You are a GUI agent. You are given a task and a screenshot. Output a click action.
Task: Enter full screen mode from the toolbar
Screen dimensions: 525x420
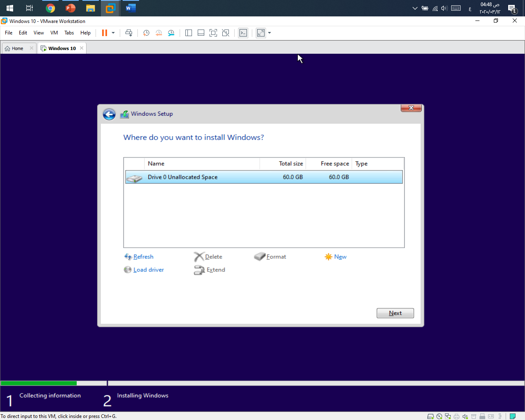213,33
